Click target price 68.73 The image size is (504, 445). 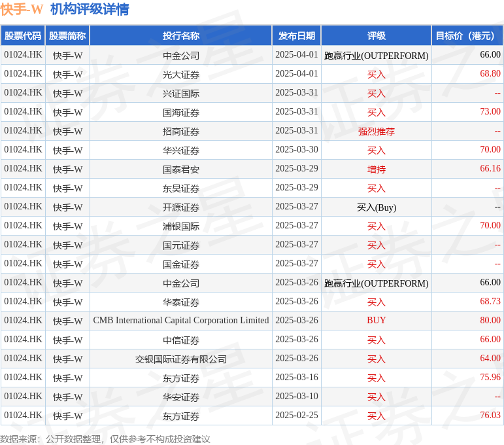point(490,302)
